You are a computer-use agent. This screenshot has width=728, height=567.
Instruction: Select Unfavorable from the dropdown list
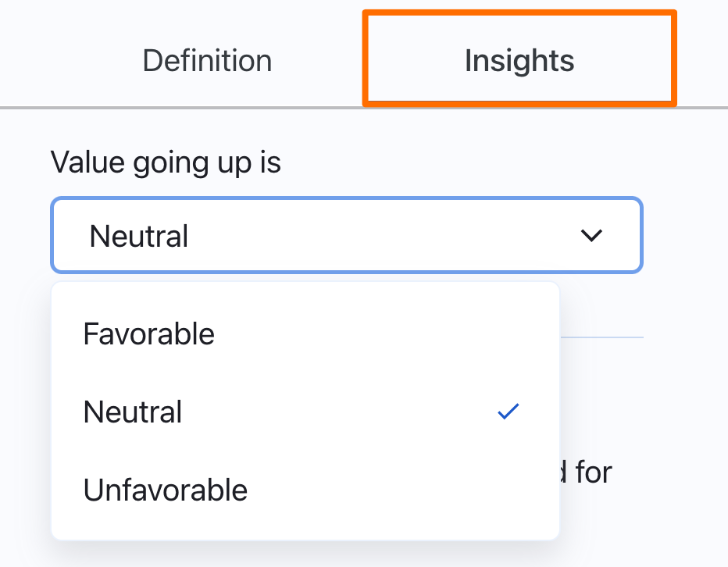click(165, 490)
